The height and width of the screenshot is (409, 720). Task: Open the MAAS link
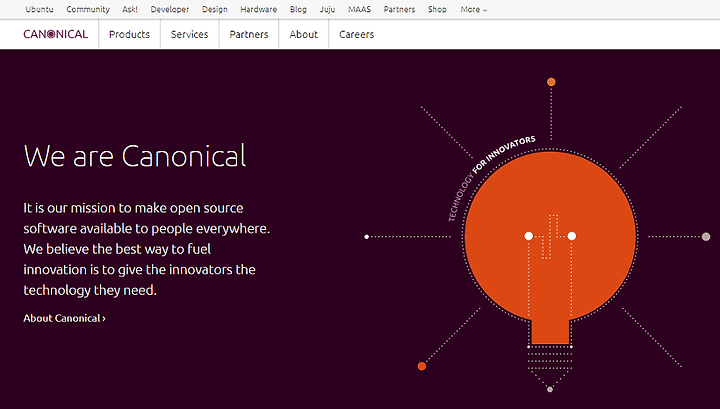pos(360,9)
